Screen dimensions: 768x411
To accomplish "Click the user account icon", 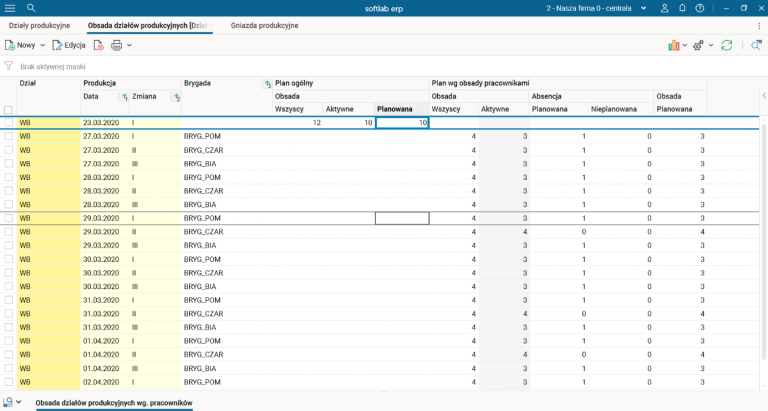I will pyautogui.click(x=665, y=7).
